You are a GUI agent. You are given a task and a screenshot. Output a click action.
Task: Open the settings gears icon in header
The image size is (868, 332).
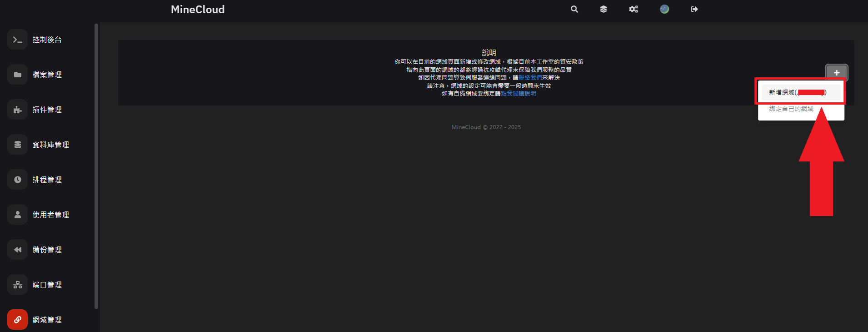634,9
